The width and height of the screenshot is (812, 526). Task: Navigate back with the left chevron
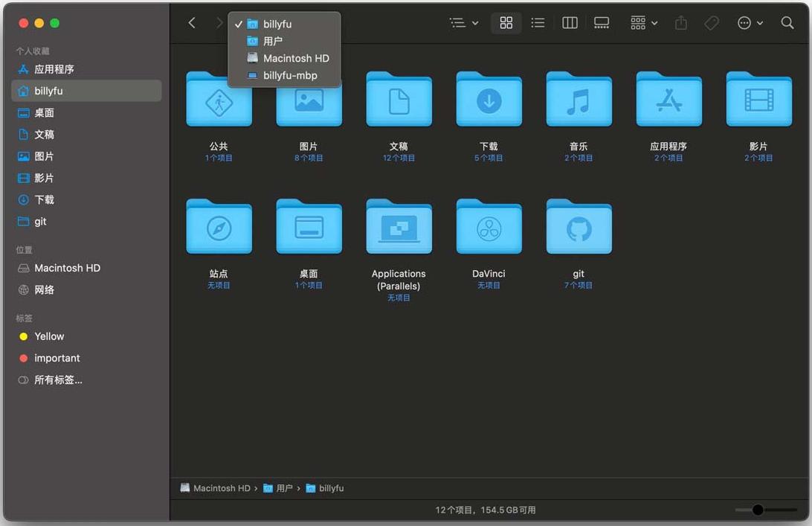(192, 23)
